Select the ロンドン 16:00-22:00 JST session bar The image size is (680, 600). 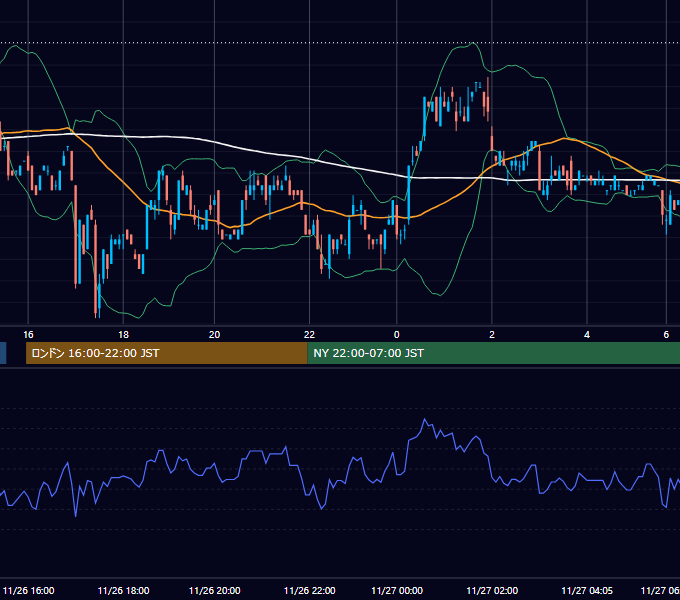click(167, 353)
